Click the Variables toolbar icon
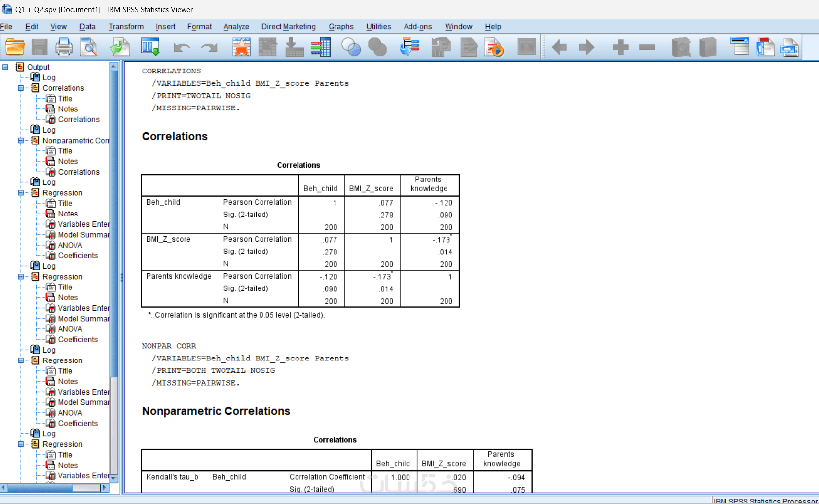The width and height of the screenshot is (819, 504). click(321, 47)
